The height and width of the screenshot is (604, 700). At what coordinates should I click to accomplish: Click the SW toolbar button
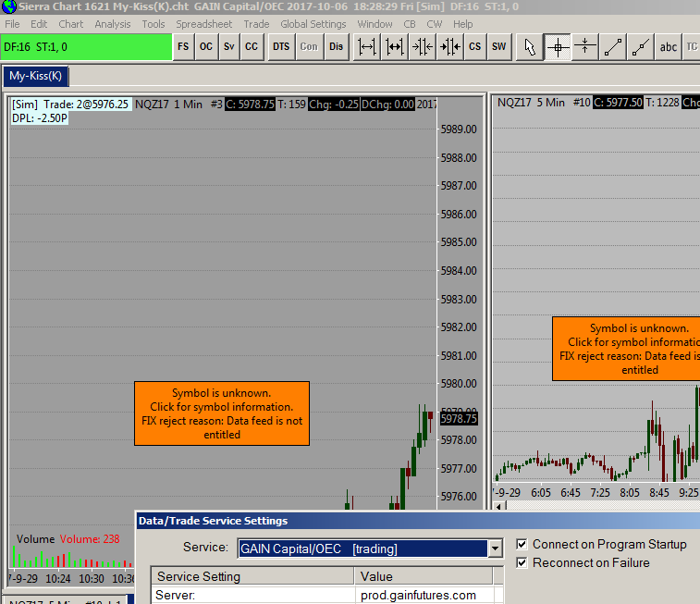click(499, 47)
